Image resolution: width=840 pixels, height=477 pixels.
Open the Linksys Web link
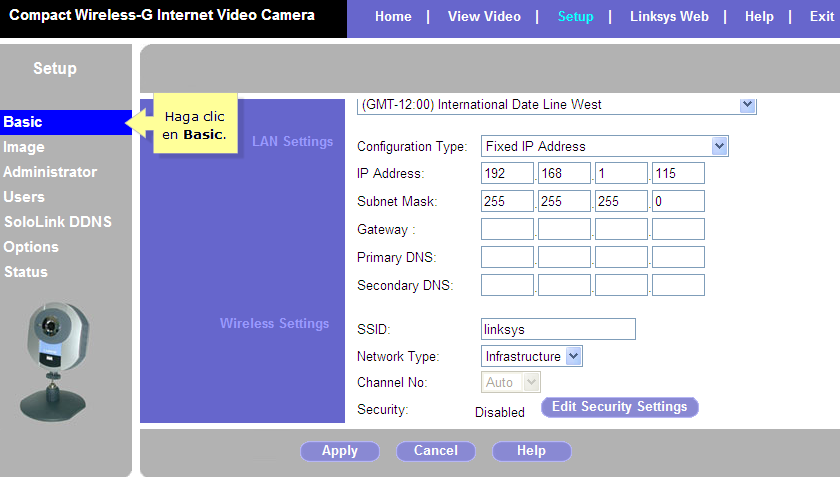[x=669, y=17]
